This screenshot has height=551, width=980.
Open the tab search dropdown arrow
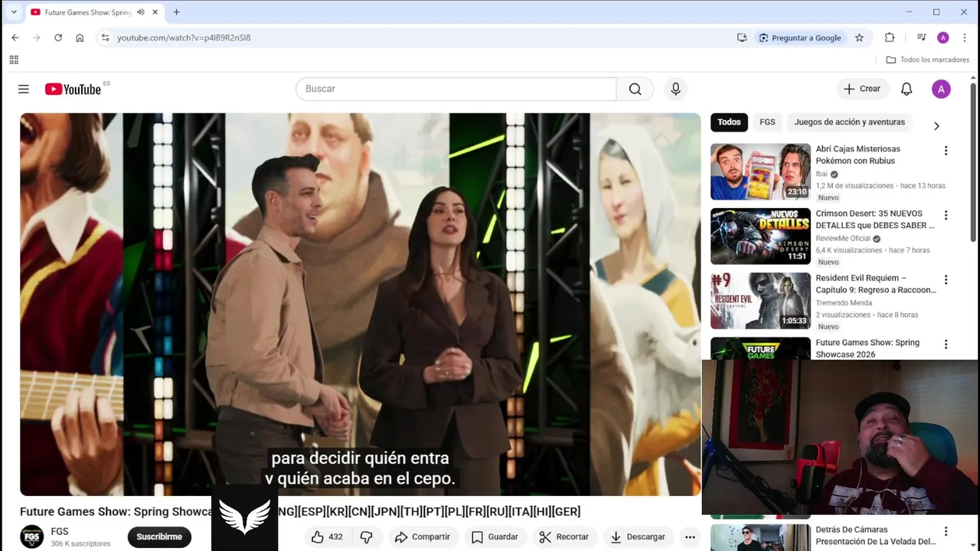click(13, 12)
